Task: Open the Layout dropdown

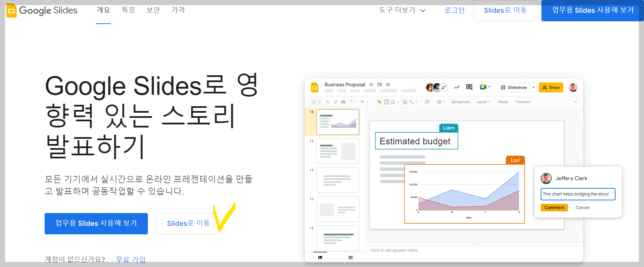Action: pos(483,102)
